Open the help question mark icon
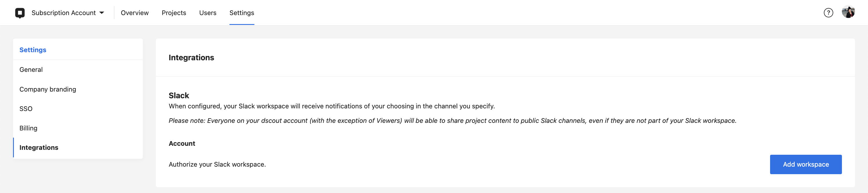The height and width of the screenshot is (193, 868). [828, 13]
